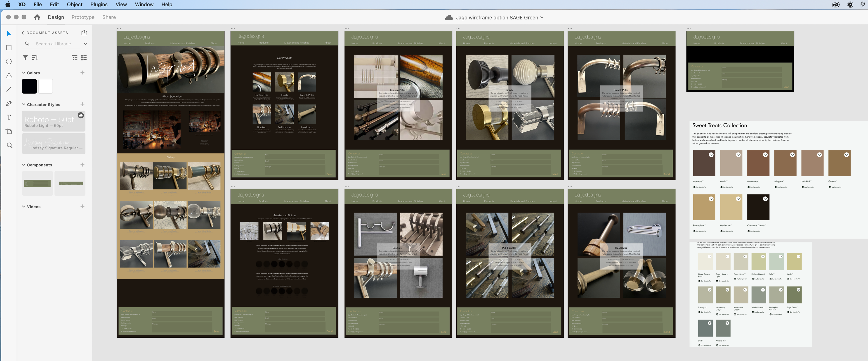Switch assets panel to list view

84,58
